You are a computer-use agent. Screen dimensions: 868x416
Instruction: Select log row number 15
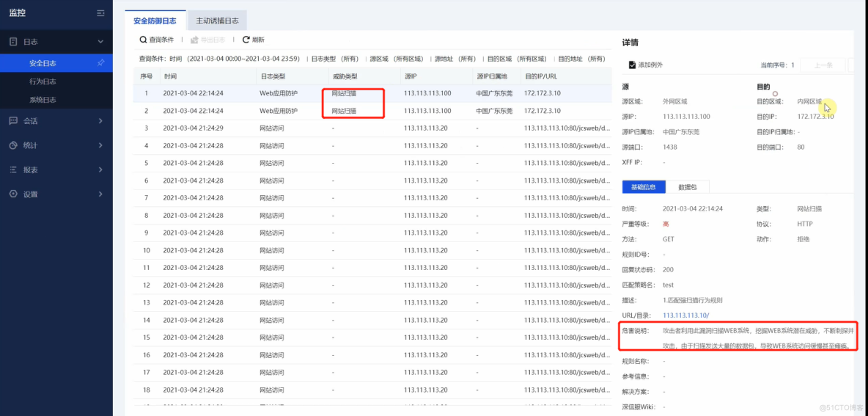(372, 337)
